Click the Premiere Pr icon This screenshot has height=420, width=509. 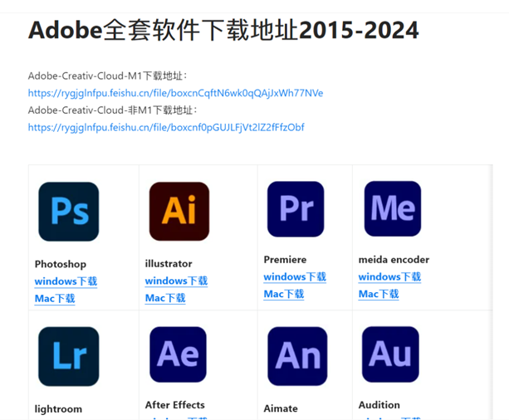pyautogui.click(x=296, y=209)
